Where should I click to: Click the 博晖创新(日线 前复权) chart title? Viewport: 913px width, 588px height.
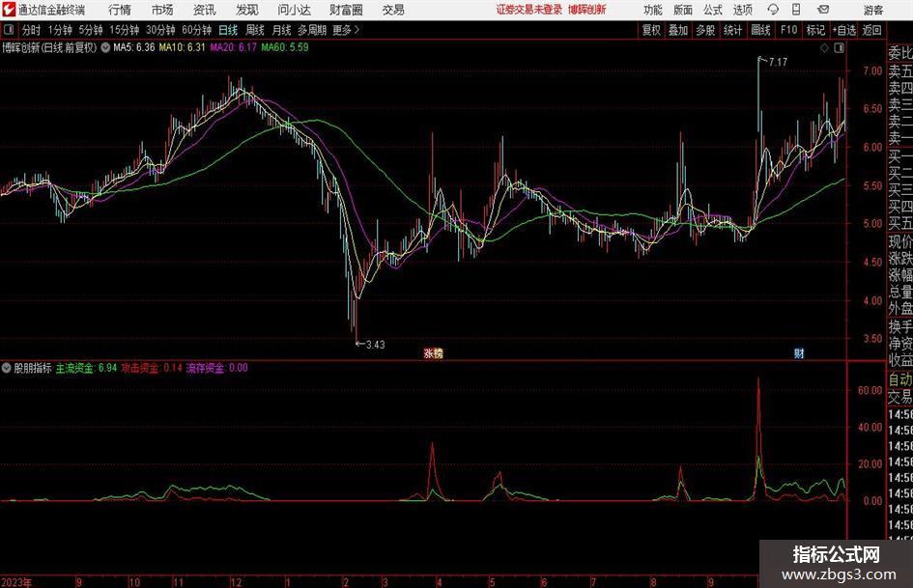(49, 47)
